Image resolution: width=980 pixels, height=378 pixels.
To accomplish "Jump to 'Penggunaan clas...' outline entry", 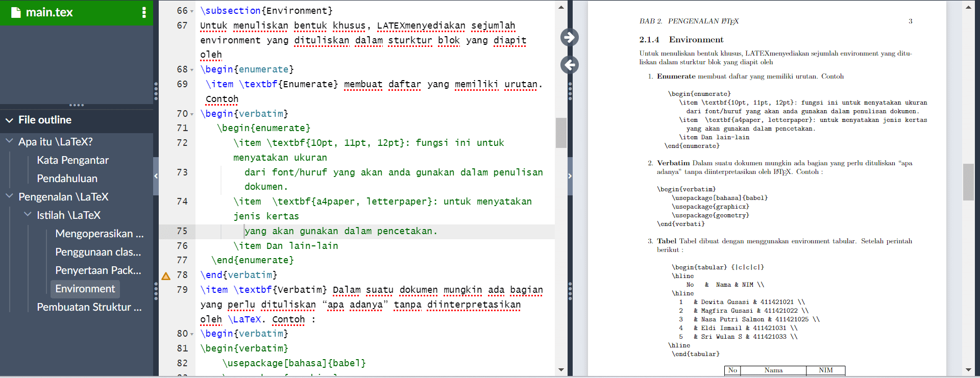I will pyautogui.click(x=98, y=252).
